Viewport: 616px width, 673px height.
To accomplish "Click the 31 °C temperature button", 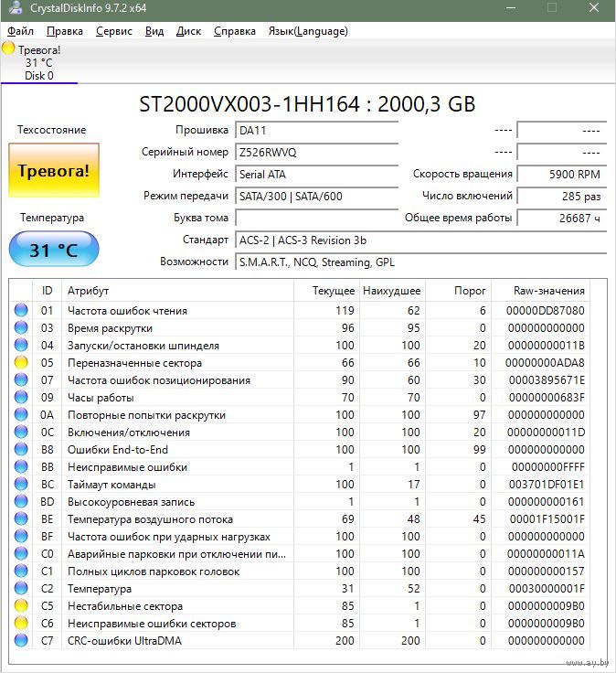I will (54, 250).
